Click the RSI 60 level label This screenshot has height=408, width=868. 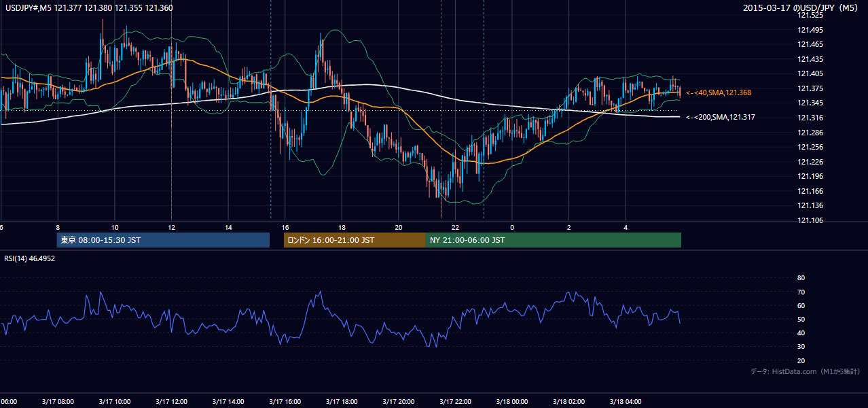pos(801,305)
